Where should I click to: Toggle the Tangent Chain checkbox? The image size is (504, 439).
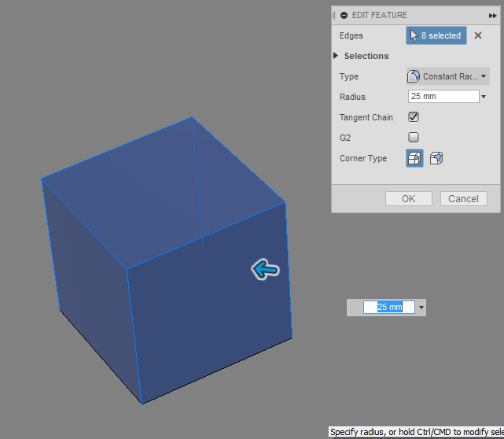(414, 117)
